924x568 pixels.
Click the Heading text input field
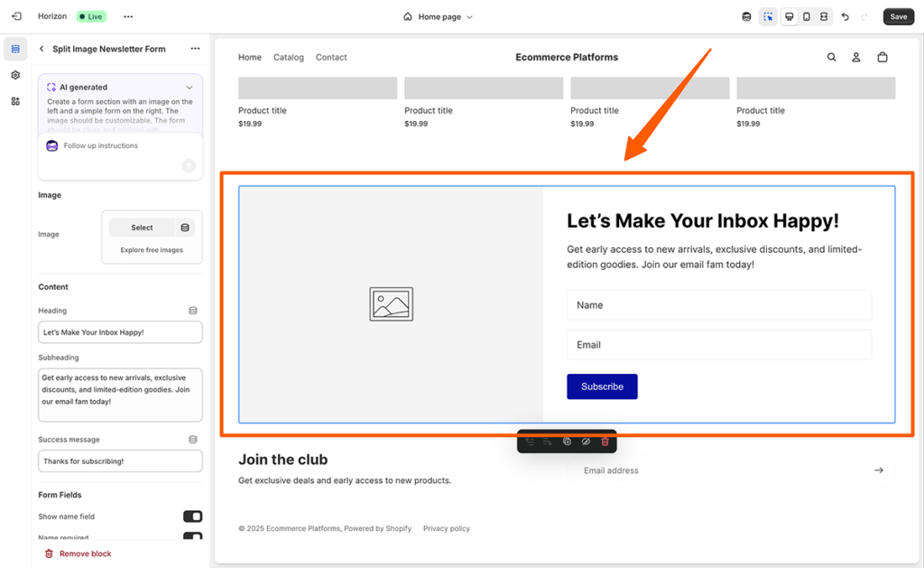120,332
